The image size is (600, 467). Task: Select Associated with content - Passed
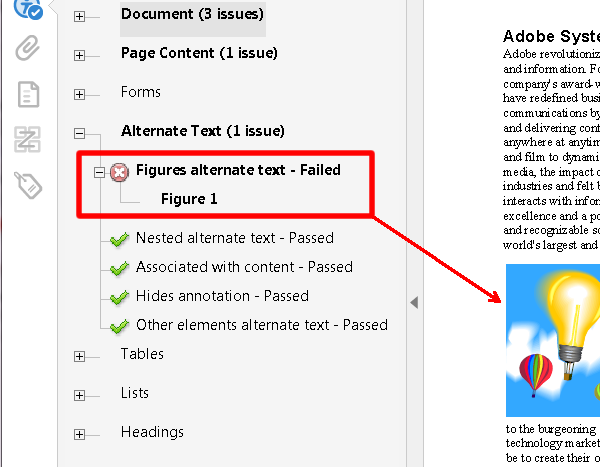(x=244, y=267)
